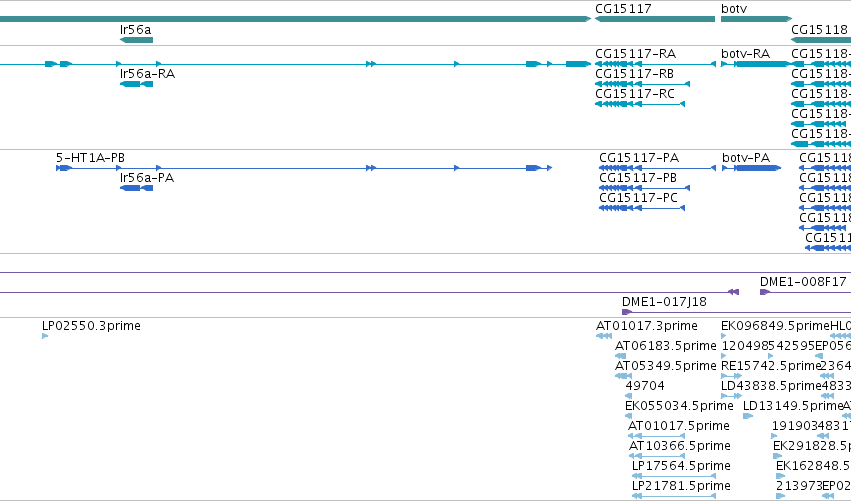
Task: Select the botv gene label
Action: click(x=734, y=9)
